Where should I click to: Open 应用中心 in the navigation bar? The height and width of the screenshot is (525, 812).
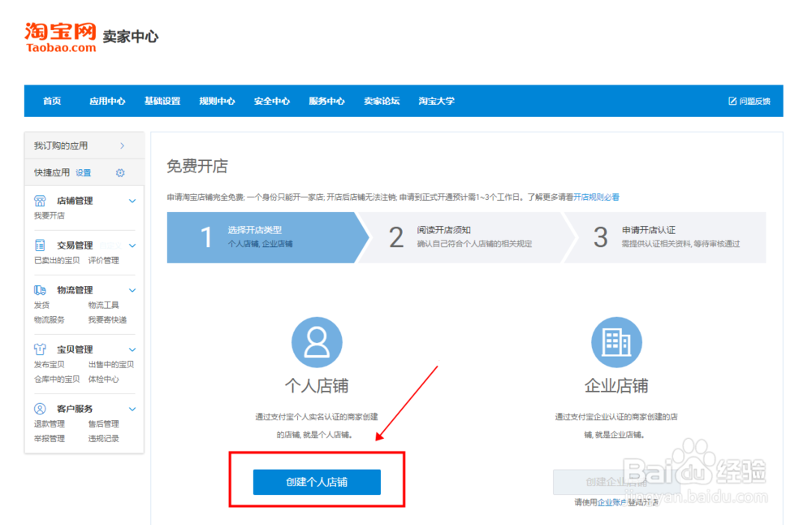tap(106, 101)
